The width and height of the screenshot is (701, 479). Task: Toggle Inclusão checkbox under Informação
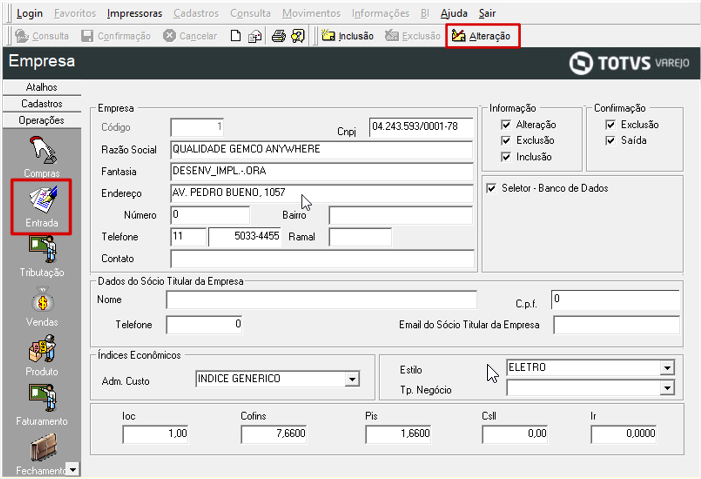click(x=506, y=157)
